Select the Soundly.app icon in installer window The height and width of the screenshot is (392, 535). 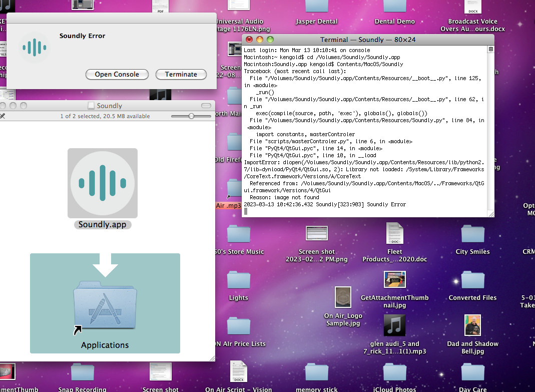[103, 183]
